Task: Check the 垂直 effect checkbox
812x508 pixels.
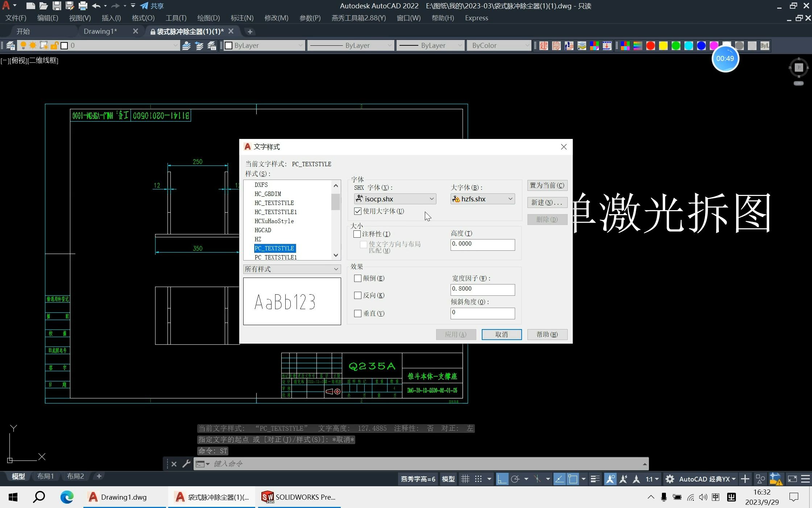Action: click(x=358, y=313)
